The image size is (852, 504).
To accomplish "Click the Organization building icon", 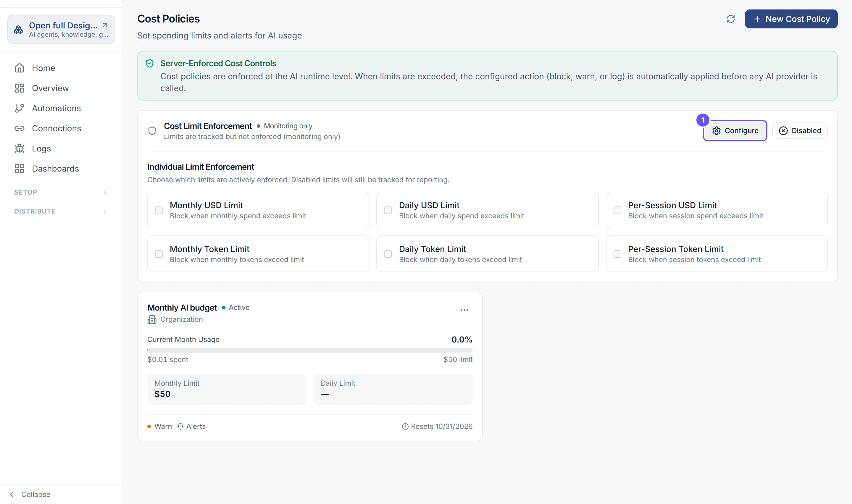I will click(152, 319).
